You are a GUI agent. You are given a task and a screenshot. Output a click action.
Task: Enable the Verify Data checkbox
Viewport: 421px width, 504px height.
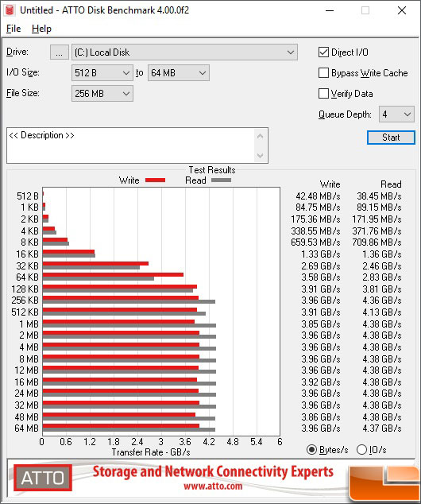click(x=323, y=94)
